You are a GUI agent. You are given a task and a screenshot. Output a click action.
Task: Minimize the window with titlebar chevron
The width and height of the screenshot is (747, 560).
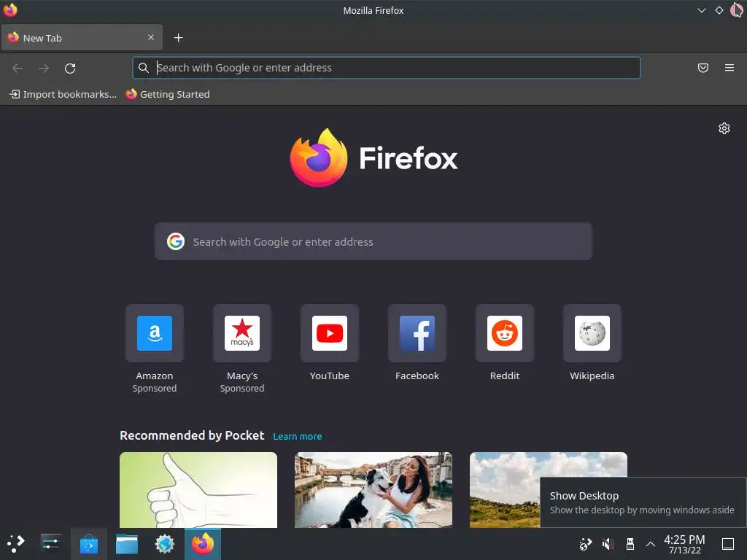pyautogui.click(x=701, y=10)
